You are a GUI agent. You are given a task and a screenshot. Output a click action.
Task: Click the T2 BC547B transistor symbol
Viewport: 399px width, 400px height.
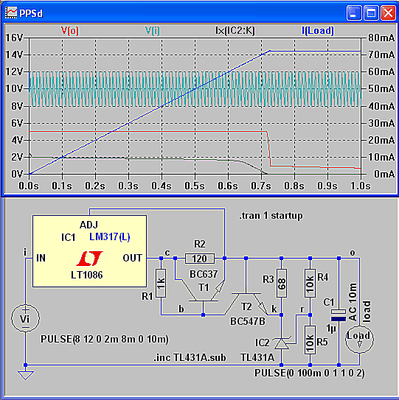tap(247, 300)
